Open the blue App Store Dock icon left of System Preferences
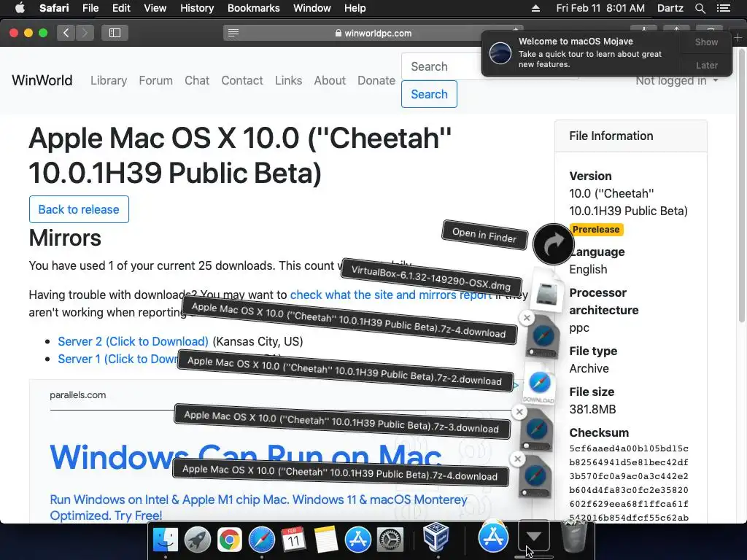This screenshot has height=560, width=747. [x=357, y=540]
